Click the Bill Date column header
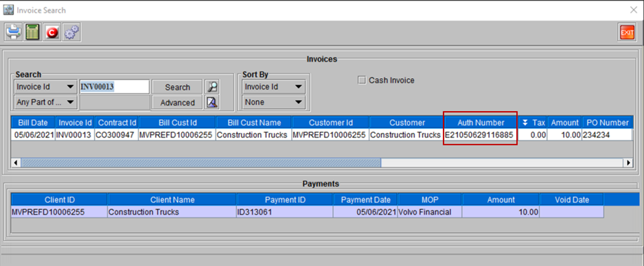The width and height of the screenshot is (644, 266). click(x=33, y=123)
